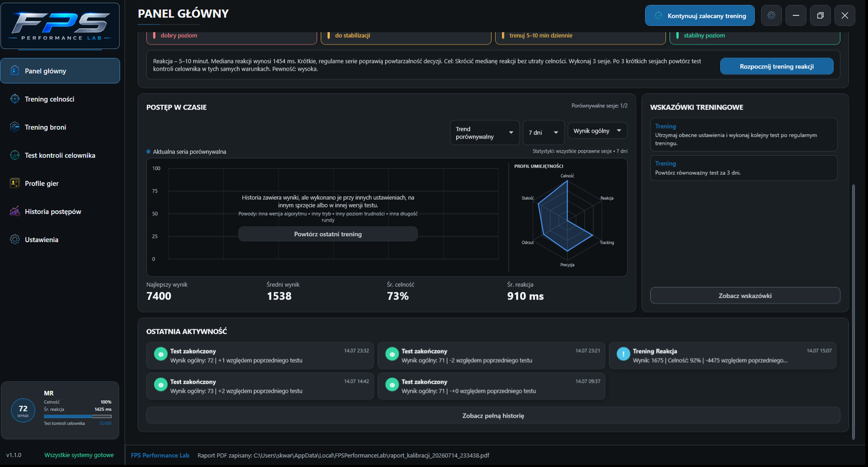
Task: Click the Trening celności crosshair icon
Action: pyautogui.click(x=15, y=99)
